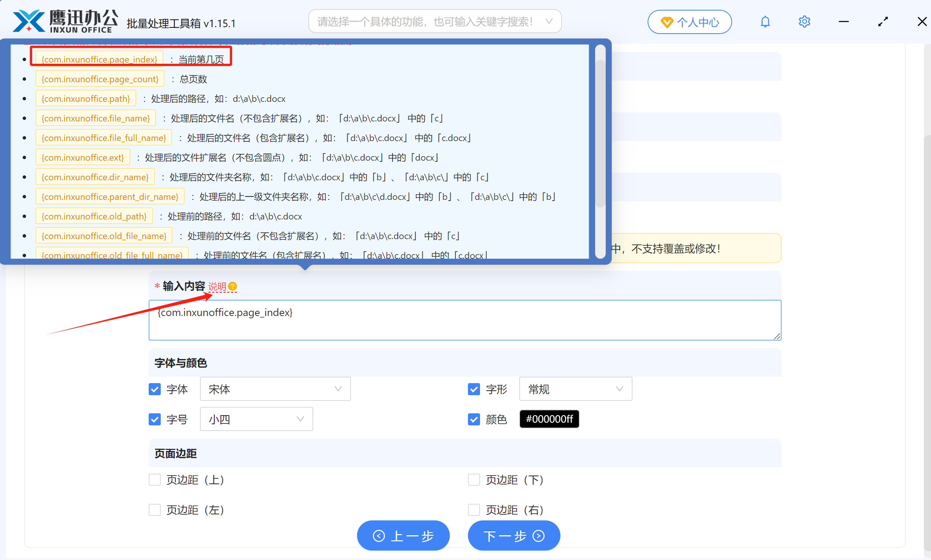
Task: Select the {com.inxunoffice.parent_dir_name} tag
Action: (109, 196)
